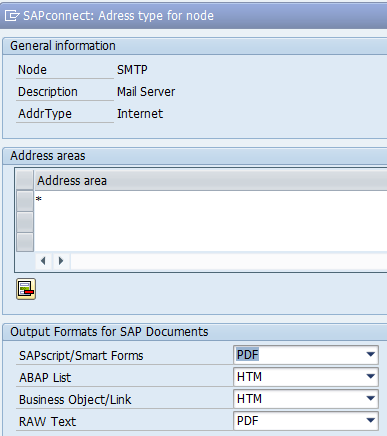Click the Node field label
Screen dimensions: 387x436
click(x=32, y=70)
